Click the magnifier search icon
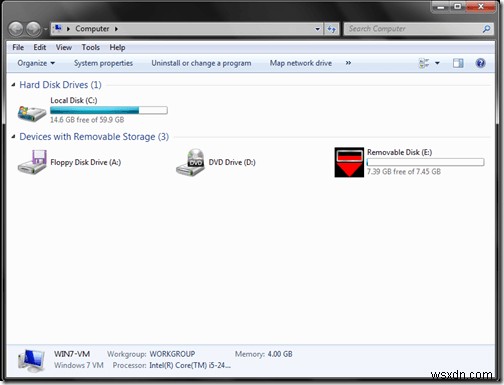This screenshot has height=385, width=504. (x=486, y=29)
